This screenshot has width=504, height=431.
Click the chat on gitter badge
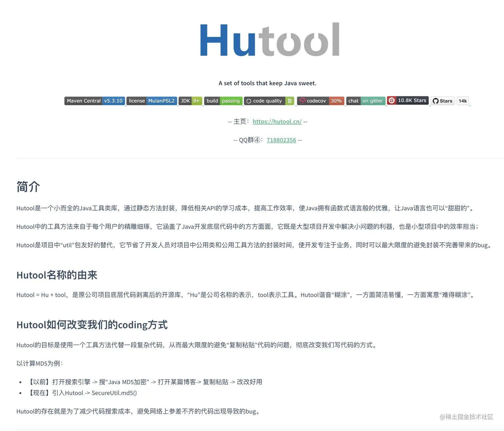366,101
